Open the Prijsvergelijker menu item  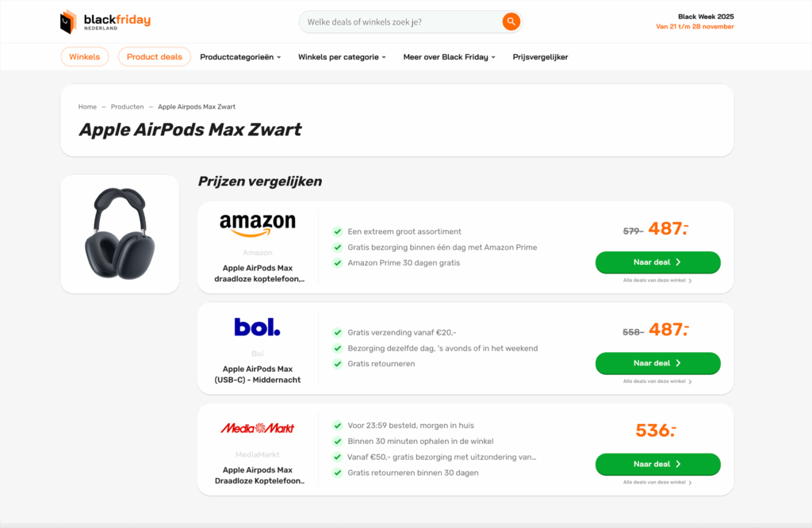coord(540,57)
